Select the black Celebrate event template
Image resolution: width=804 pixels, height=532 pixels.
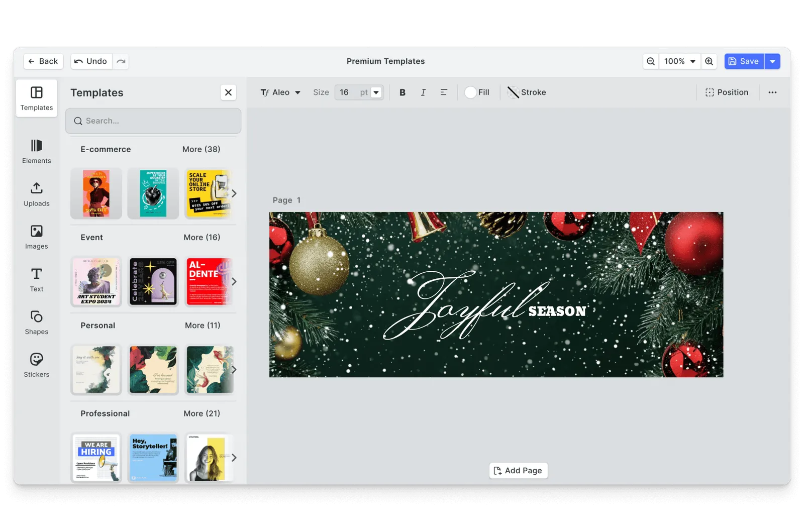[x=153, y=281]
